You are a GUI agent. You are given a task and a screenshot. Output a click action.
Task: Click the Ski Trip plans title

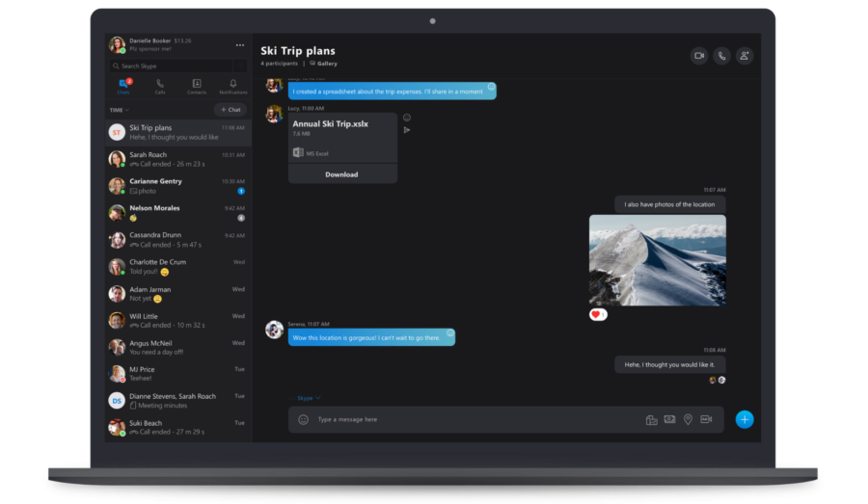(x=298, y=51)
